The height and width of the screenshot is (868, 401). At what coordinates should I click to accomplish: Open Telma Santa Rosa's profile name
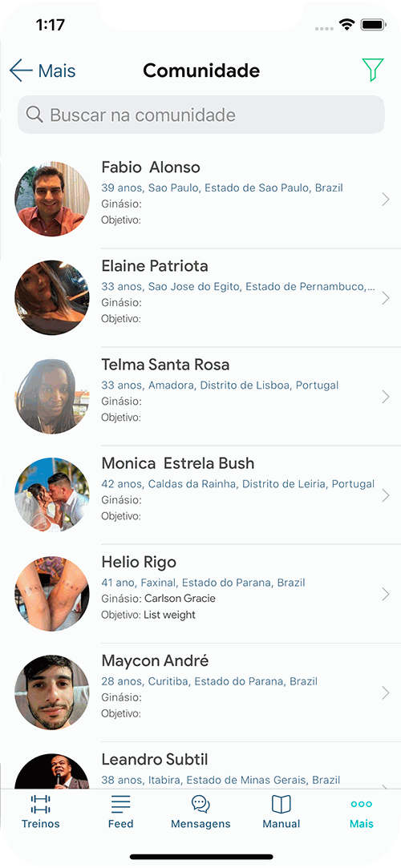[x=165, y=364]
